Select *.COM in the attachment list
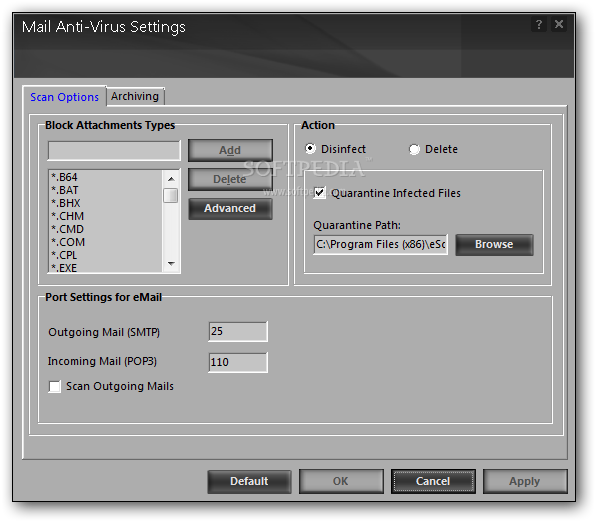596x522 pixels. pyautogui.click(x=106, y=242)
